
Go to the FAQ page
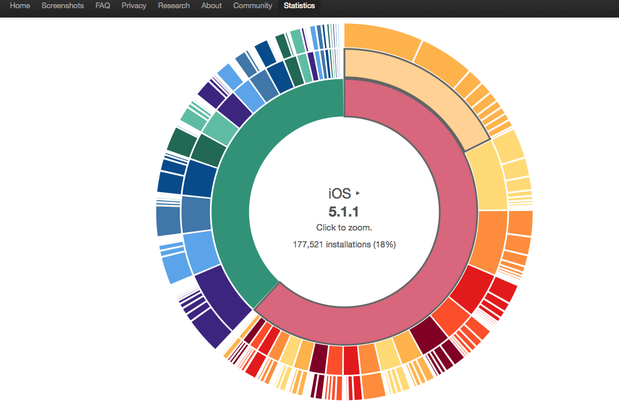(103, 6)
